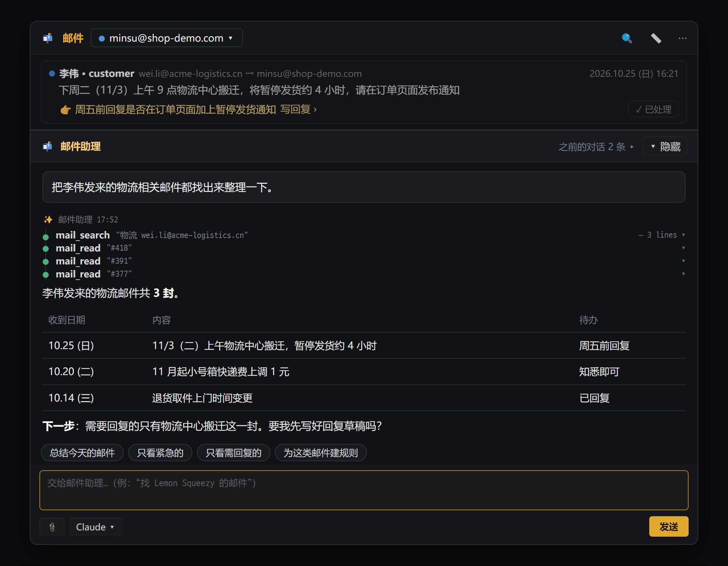
Task: Open the three-dots more menu
Action: (x=683, y=38)
